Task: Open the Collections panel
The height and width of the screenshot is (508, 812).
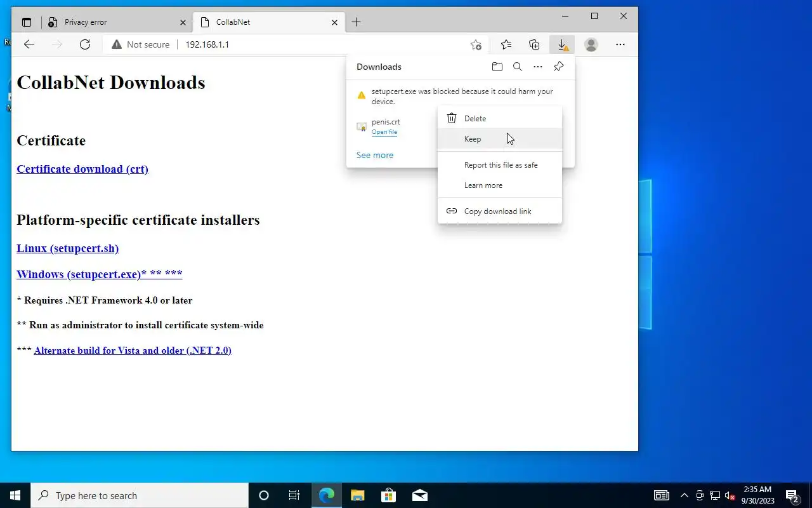Action: click(534, 44)
